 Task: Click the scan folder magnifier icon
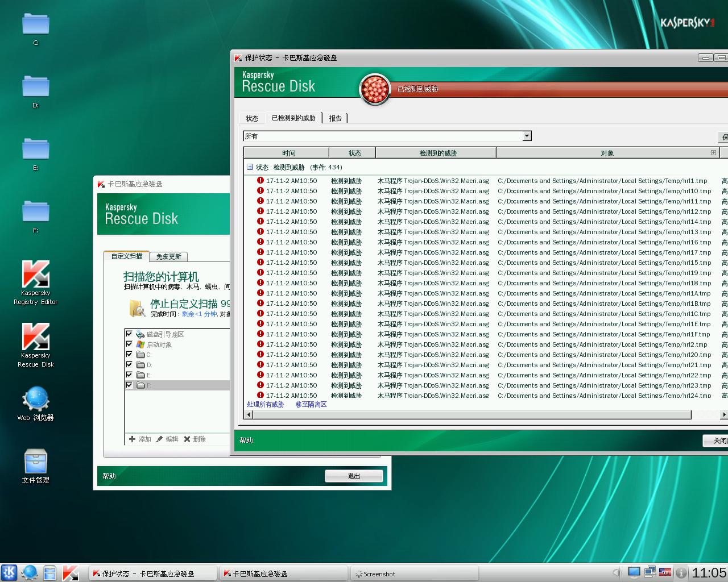coord(137,308)
